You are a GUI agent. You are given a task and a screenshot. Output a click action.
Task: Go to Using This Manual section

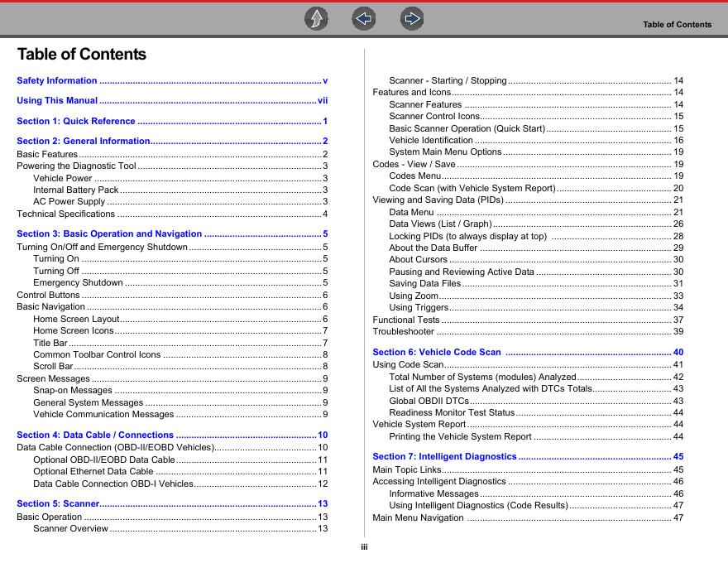(57, 101)
